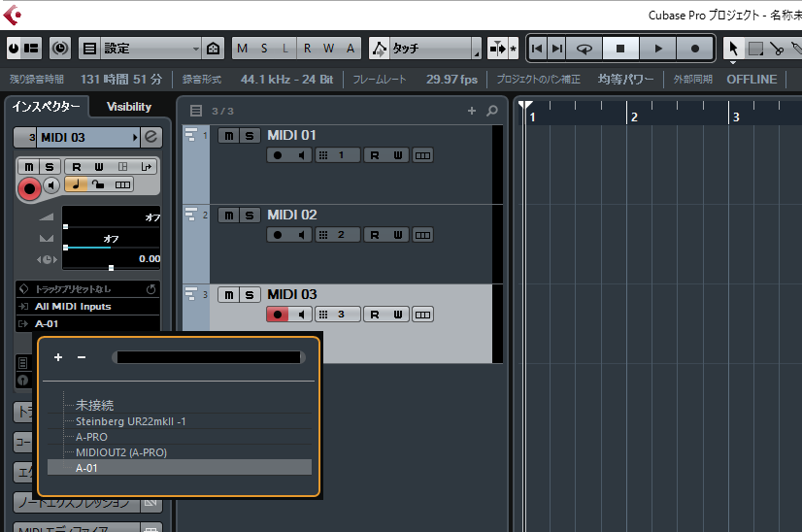Select the Object Selection arrow tool
This screenshot has height=532, width=802.
tap(733, 49)
